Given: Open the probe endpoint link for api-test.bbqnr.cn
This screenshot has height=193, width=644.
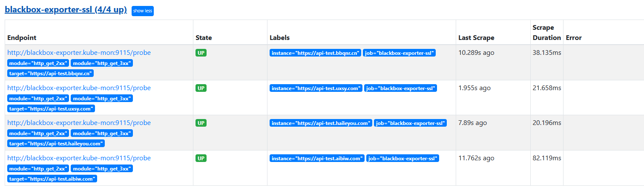Looking at the screenshot, I should (x=79, y=53).
